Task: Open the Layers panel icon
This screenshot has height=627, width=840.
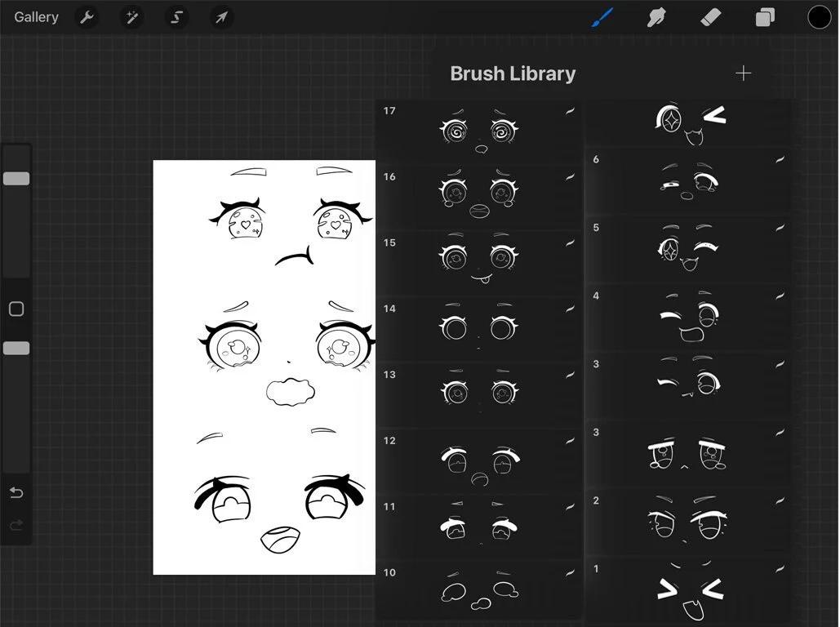Action: point(765,17)
